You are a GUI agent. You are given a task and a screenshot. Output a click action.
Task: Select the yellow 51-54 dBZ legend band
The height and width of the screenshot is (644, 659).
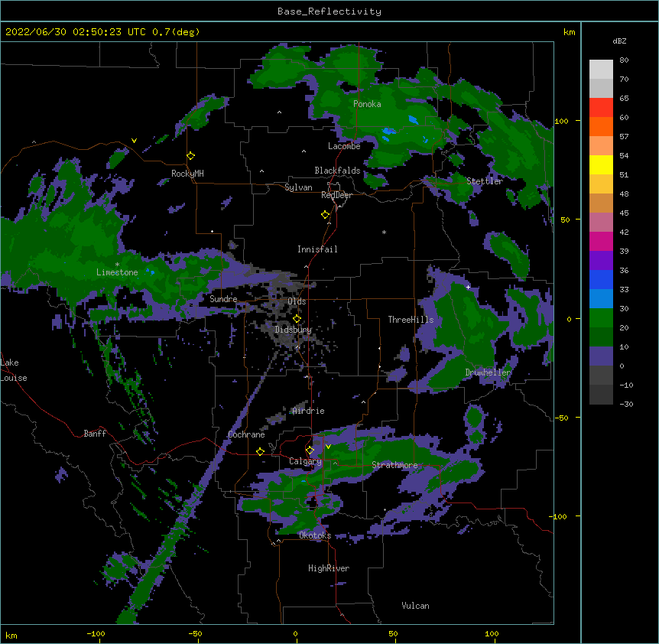pyautogui.click(x=601, y=164)
